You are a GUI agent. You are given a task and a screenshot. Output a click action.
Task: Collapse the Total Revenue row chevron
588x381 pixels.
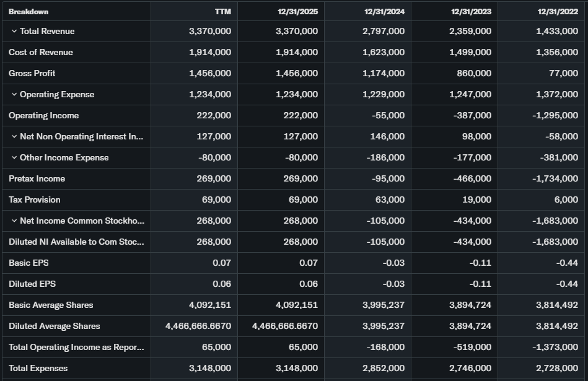click(x=14, y=32)
